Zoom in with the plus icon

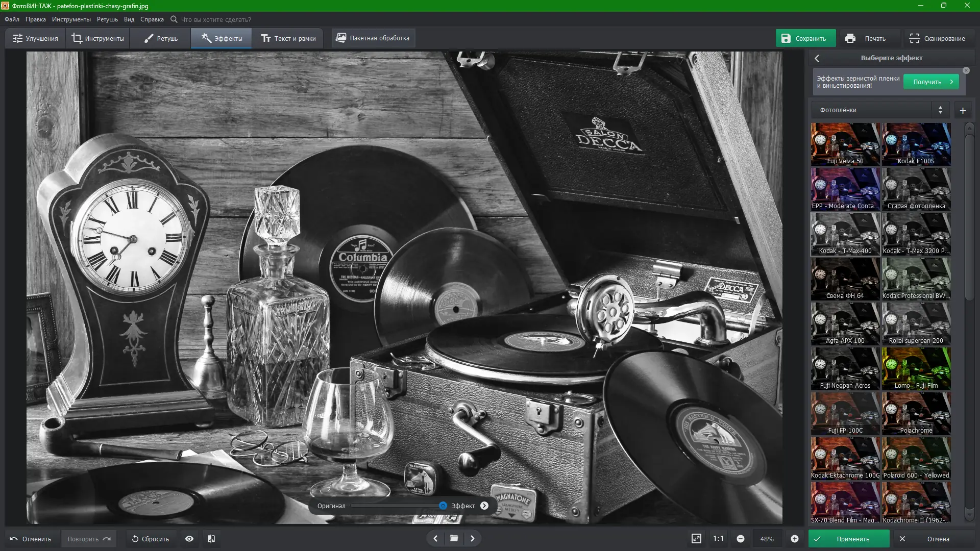click(795, 539)
